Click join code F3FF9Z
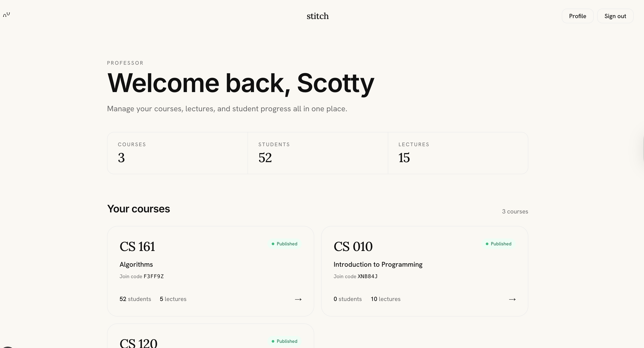644x348 pixels. tap(154, 276)
